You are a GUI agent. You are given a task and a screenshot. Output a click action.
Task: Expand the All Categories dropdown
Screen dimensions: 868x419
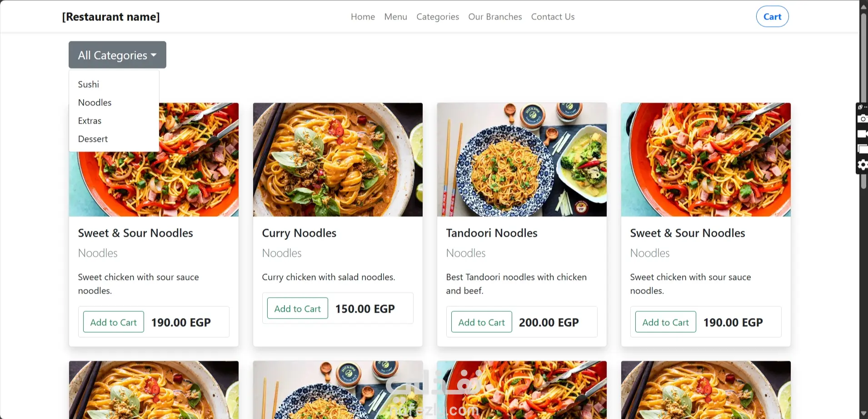(x=117, y=55)
